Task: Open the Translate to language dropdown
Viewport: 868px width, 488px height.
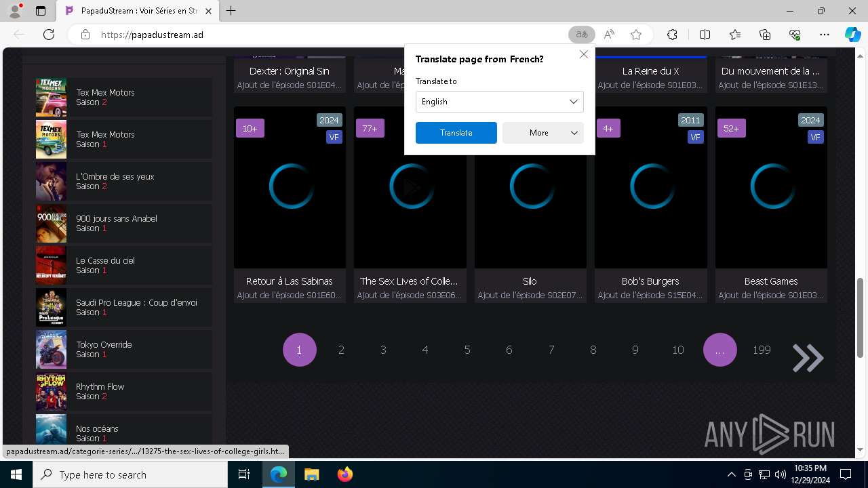Action: (499, 102)
